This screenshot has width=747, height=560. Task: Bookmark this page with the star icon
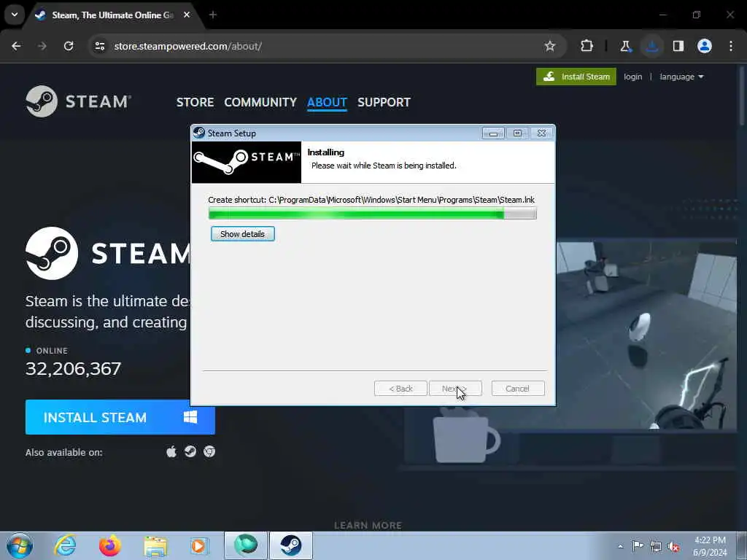coord(550,46)
